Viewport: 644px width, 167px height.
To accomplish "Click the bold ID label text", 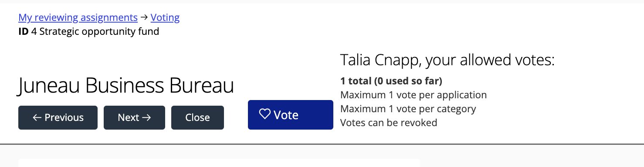I will click(24, 31).
